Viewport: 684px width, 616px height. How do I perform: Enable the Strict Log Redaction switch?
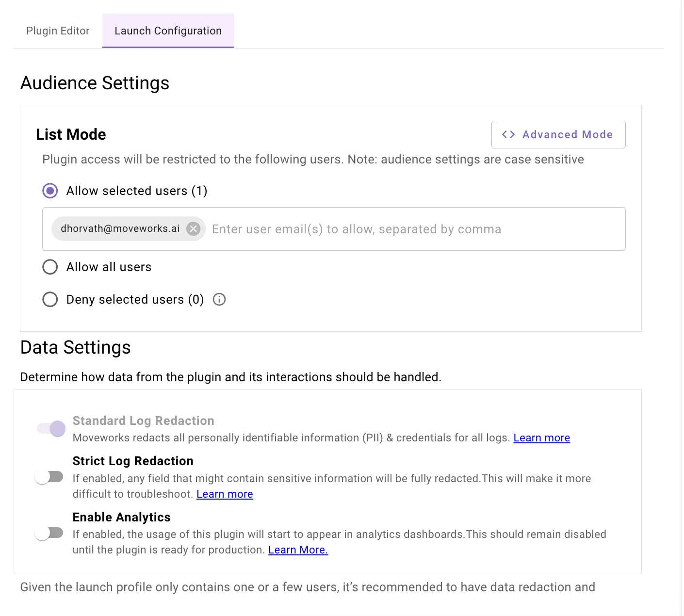[49, 477]
